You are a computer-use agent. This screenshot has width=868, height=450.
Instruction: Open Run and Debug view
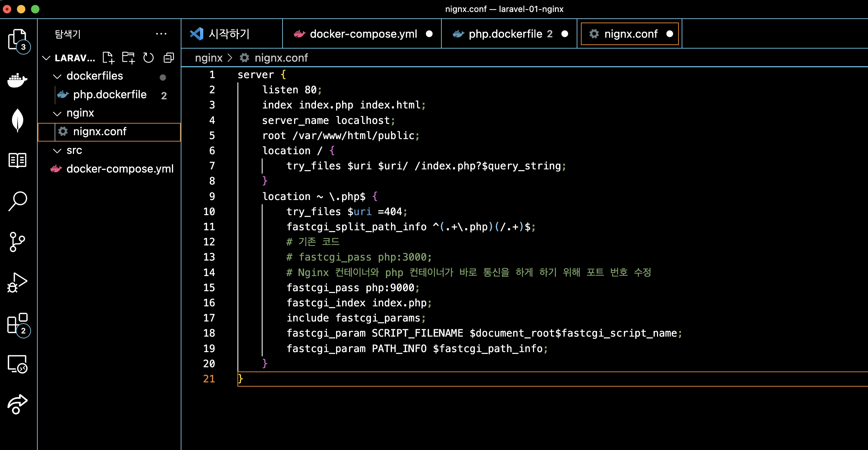coord(17,282)
